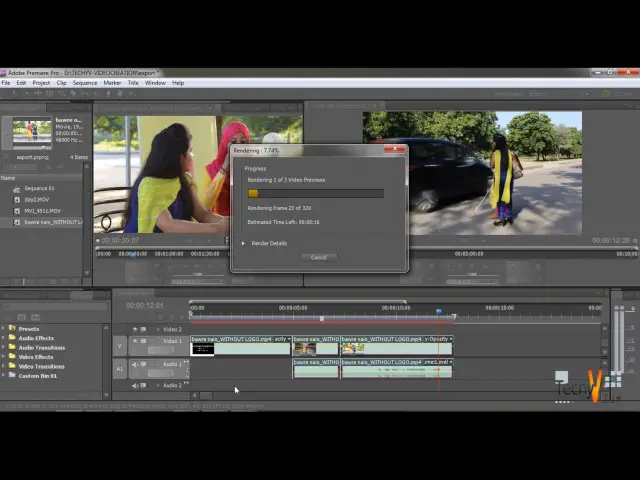The width and height of the screenshot is (640, 480).
Task: Open the Help menu
Action: pos(178,83)
